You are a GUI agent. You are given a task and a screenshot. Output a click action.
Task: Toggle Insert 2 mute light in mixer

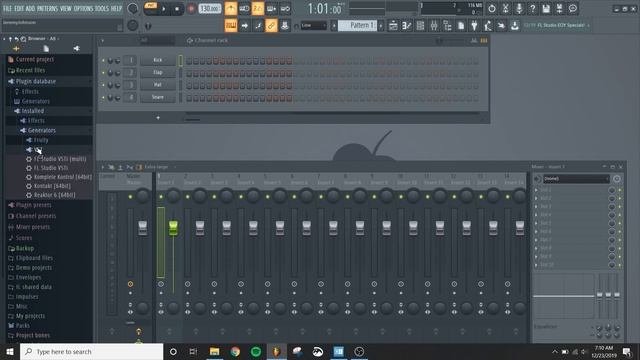click(187, 197)
